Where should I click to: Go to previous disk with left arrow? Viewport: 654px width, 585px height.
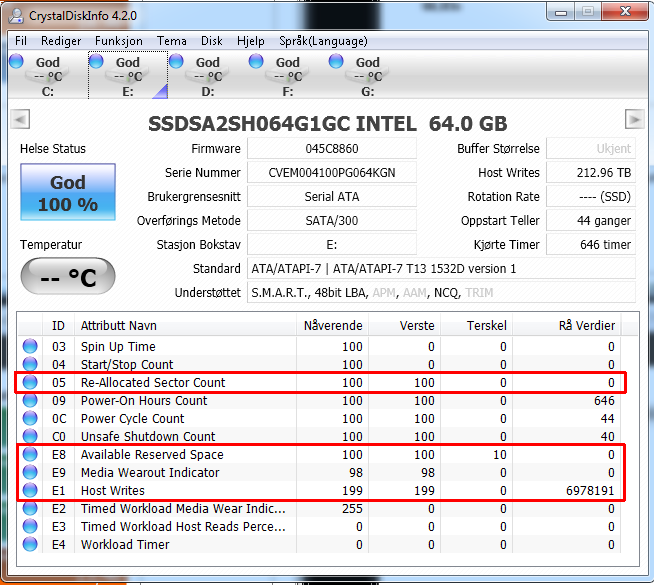coord(20,119)
